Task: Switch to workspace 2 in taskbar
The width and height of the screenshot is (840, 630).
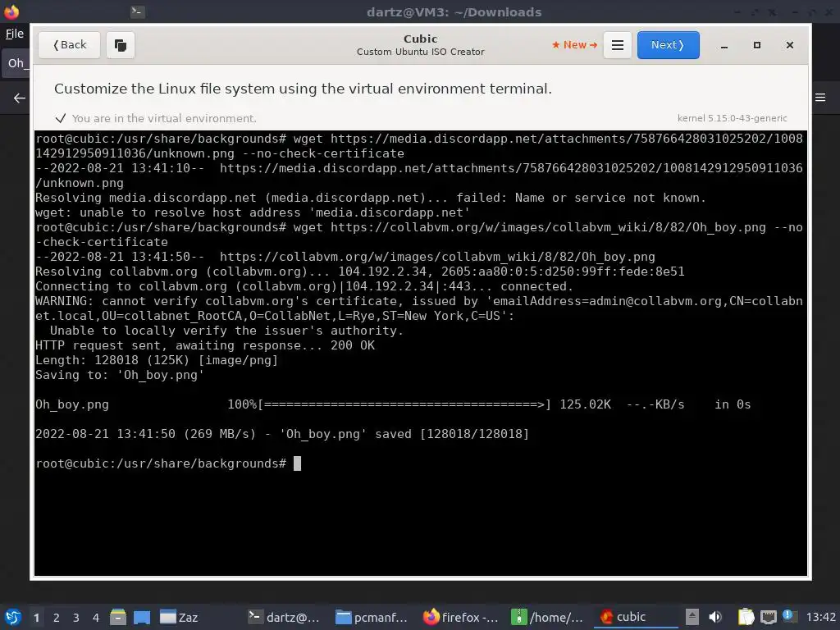Action: [x=57, y=618]
